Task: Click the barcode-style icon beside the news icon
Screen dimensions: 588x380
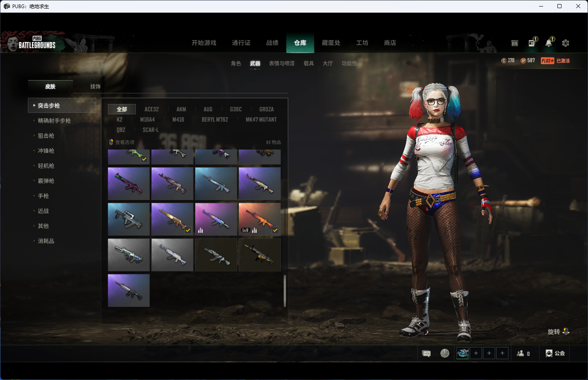Action: pos(515,43)
